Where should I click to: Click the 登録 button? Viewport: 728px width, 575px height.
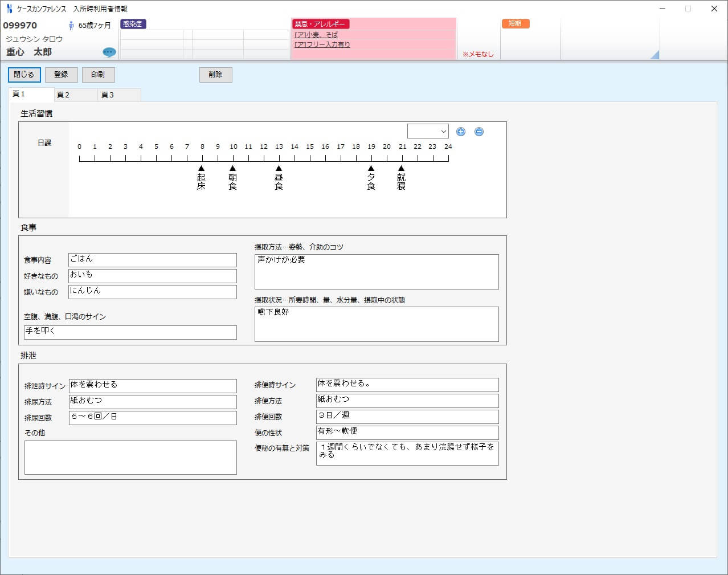61,75
